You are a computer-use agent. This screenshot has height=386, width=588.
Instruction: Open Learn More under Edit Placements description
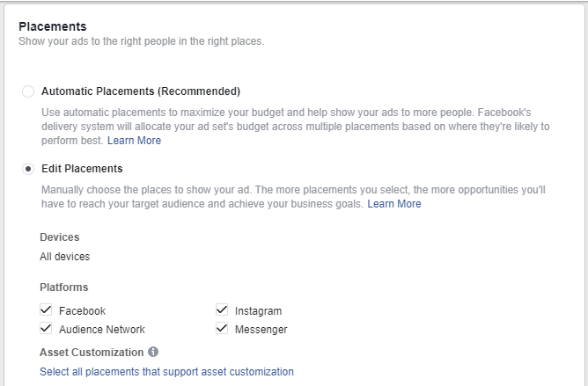pos(394,204)
